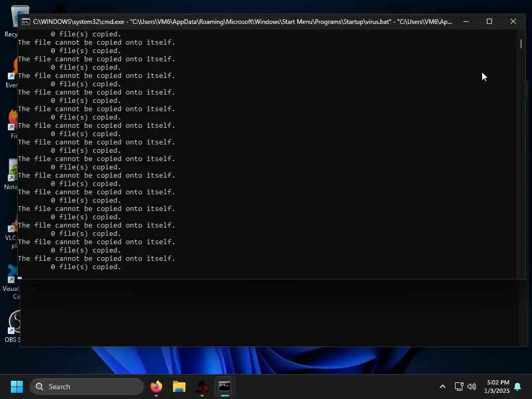
Task: Click the cmd window title bar icon
Action: (x=26, y=22)
